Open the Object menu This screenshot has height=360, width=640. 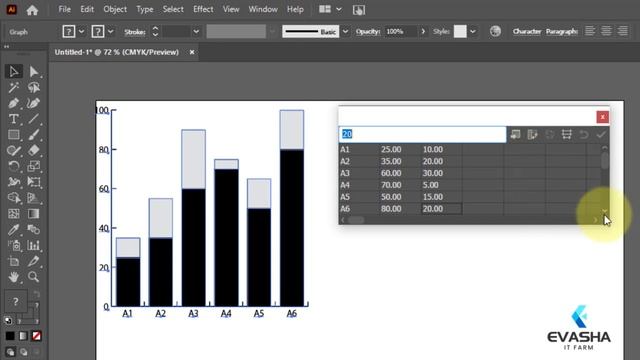115,9
